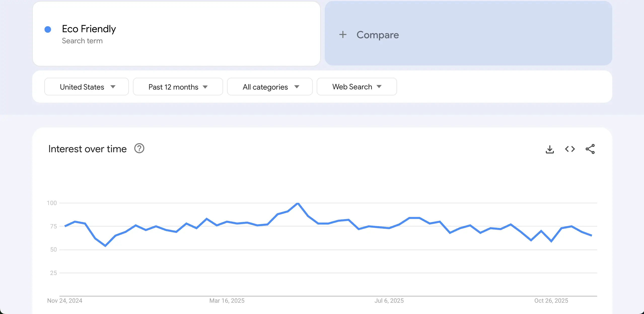Open the United States region dropdown
Image resolution: width=644 pixels, height=314 pixels.
[x=87, y=87]
